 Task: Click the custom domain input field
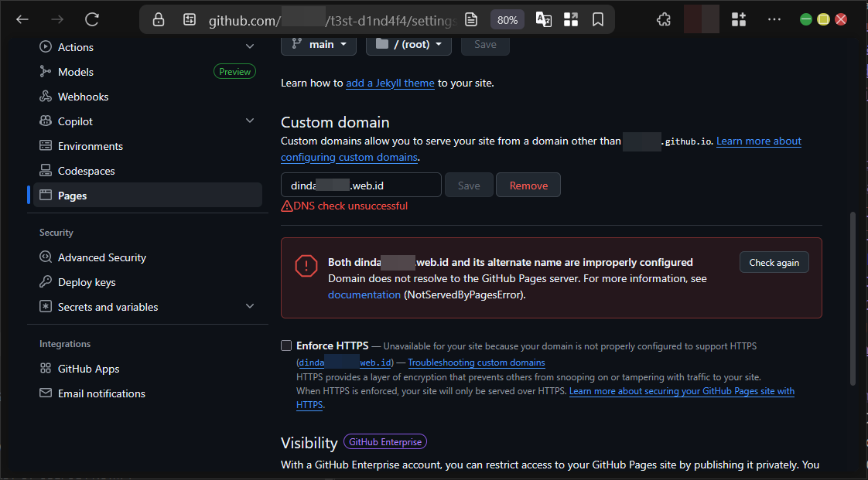(361, 185)
